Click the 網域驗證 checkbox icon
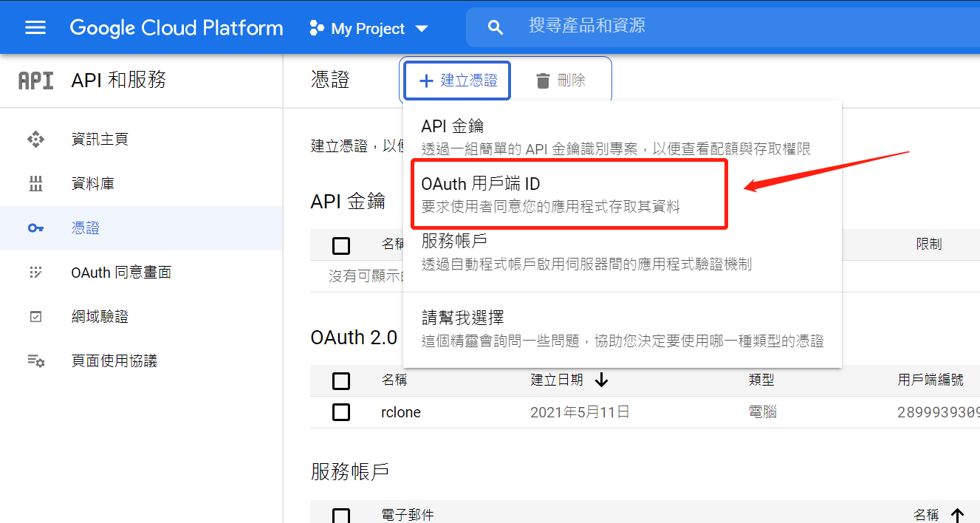Image resolution: width=980 pixels, height=523 pixels. point(35,317)
